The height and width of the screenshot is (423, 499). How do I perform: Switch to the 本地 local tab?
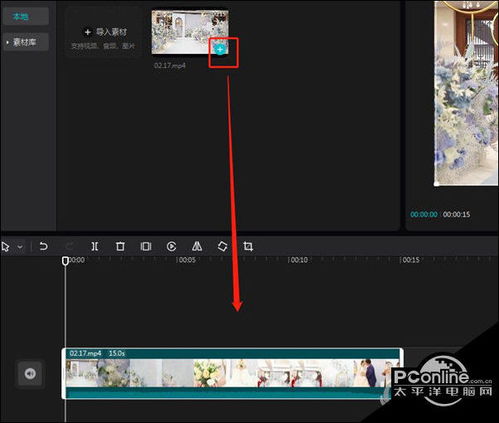point(21,16)
